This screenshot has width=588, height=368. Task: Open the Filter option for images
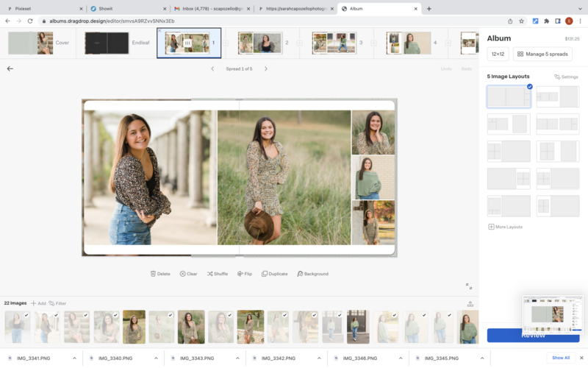pos(57,303)
